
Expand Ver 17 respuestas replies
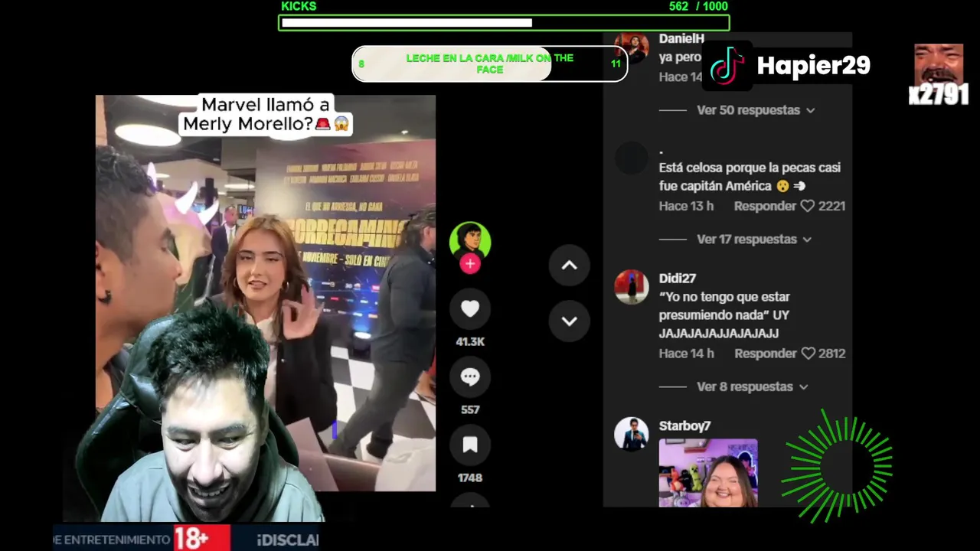tap(753, 240)
